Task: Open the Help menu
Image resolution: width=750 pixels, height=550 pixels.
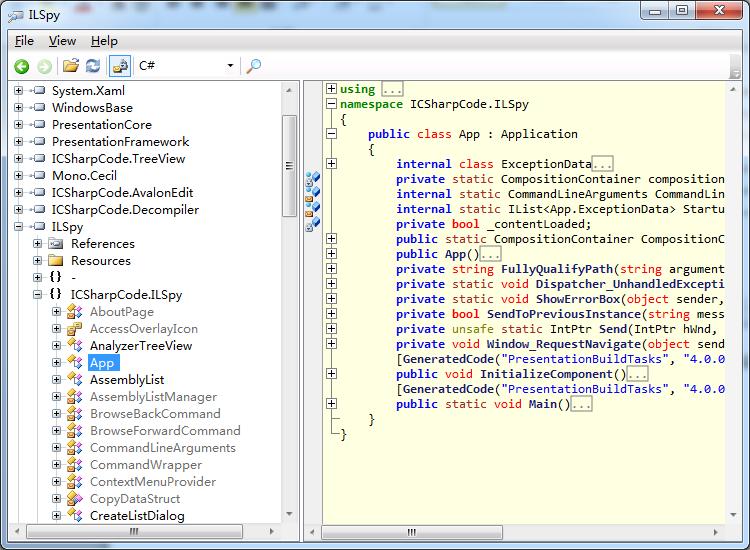Action: [x=104, y=41]
